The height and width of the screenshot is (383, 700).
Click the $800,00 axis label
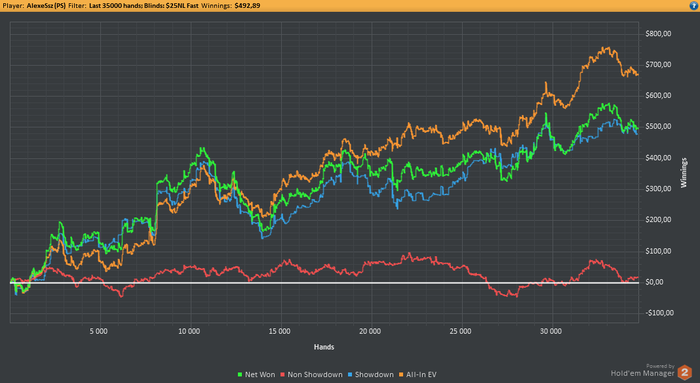(658, 34)
